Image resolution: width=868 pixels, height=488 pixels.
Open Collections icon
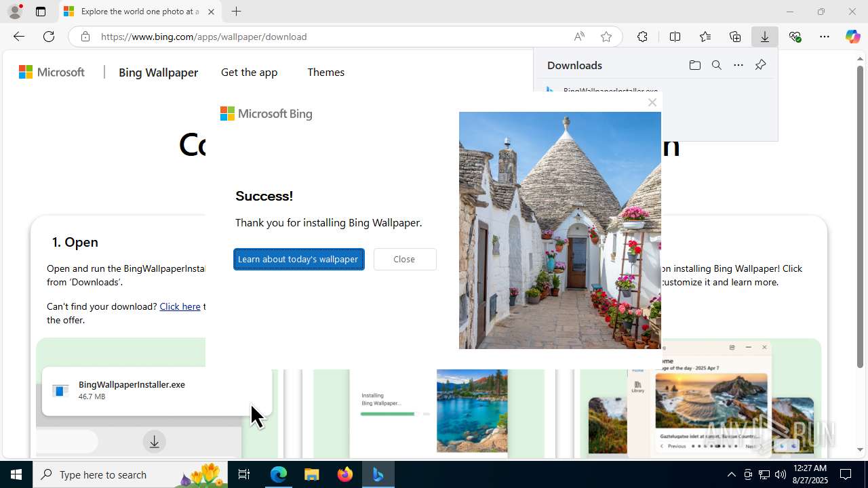tap(735, 37)
